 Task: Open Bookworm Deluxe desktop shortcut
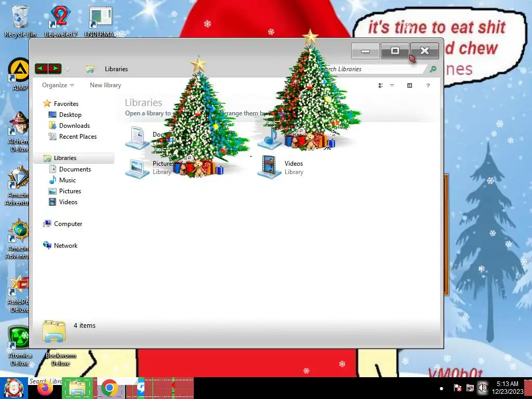pyautogui.click(x=60, y=359)
